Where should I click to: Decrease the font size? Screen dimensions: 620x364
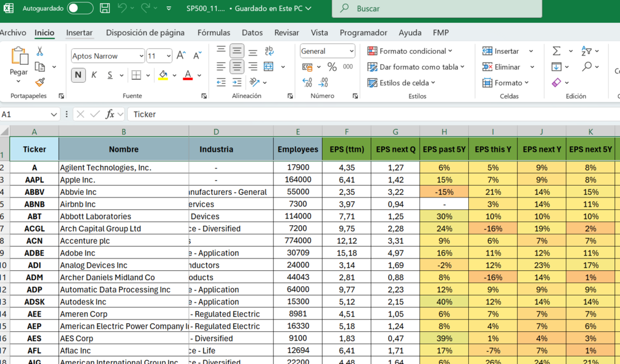(x=197, y=56)
